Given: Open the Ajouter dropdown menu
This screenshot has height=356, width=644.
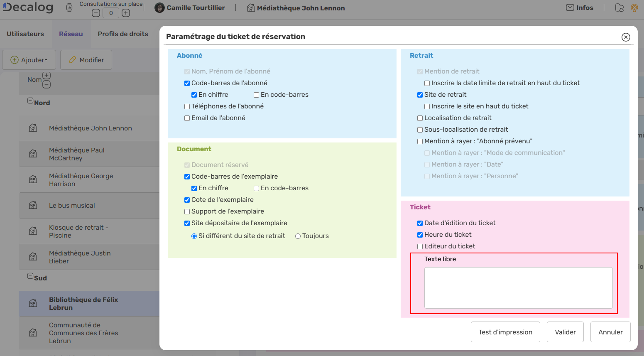Looking at the screenshot, I should click(x=29, y=60).
